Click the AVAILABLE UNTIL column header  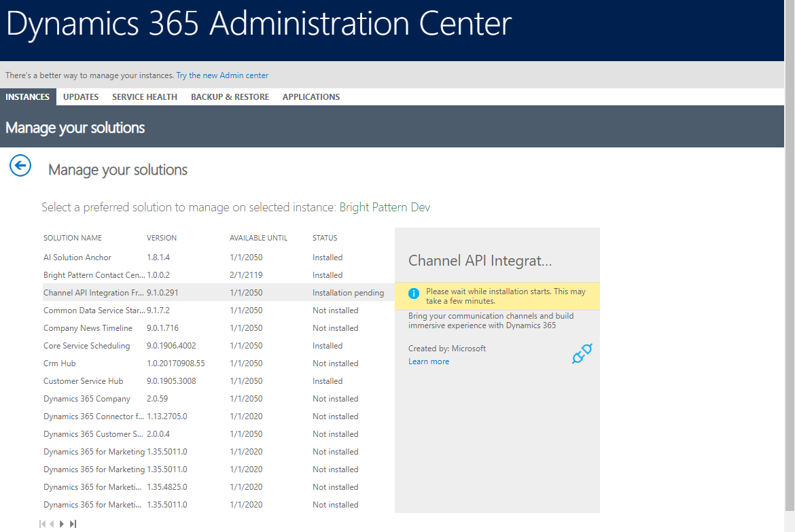click(x=259, y=238)
